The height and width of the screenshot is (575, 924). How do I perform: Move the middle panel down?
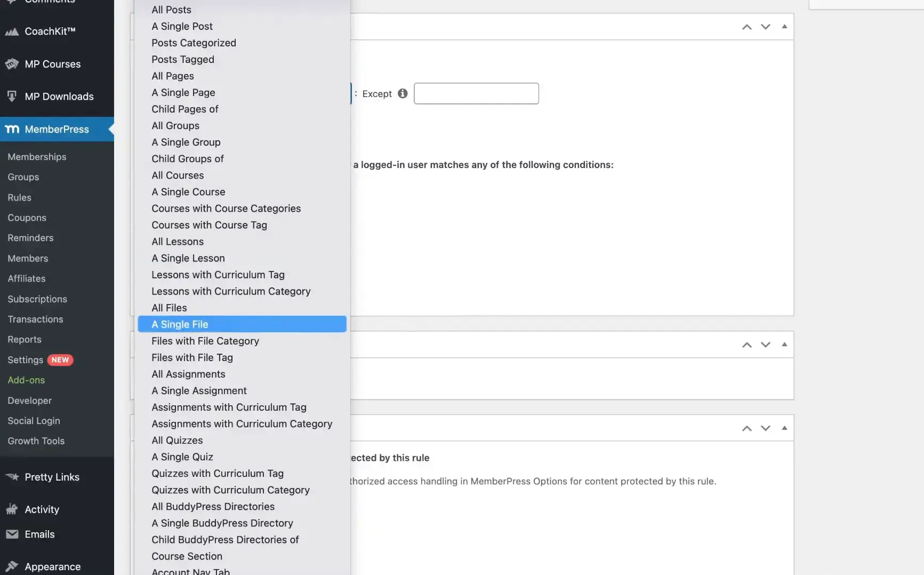(x=765, y=345)
